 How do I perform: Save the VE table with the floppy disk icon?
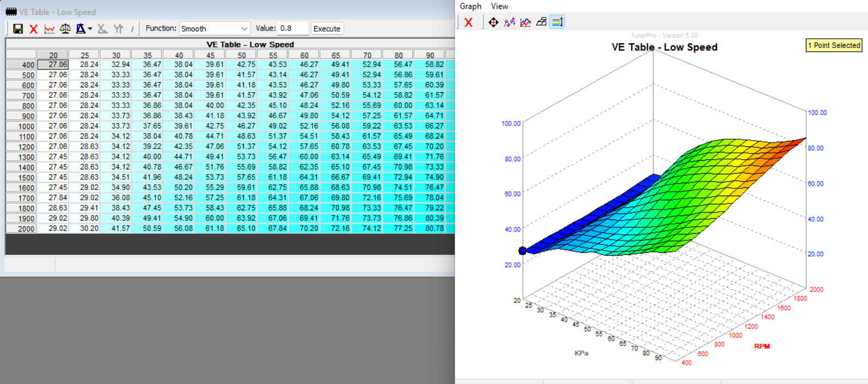(x=18, y=29)
